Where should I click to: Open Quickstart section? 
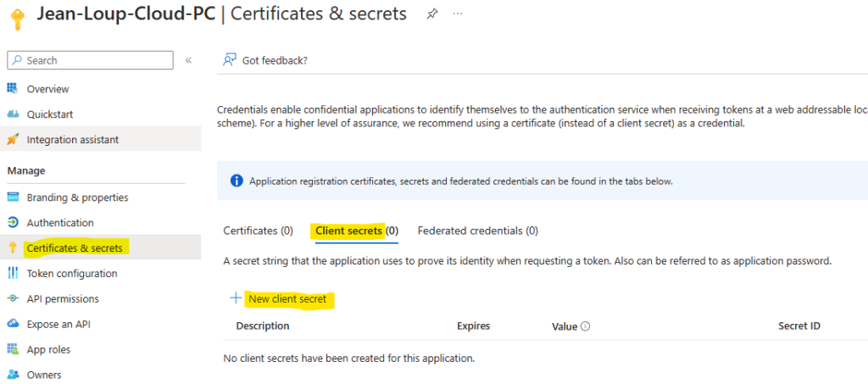pos(50,114)
